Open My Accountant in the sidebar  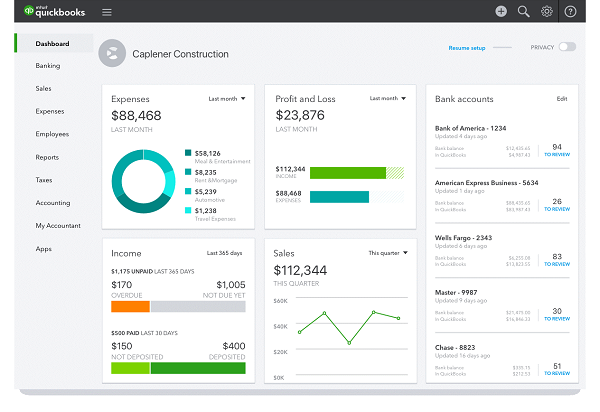point(58,226)
